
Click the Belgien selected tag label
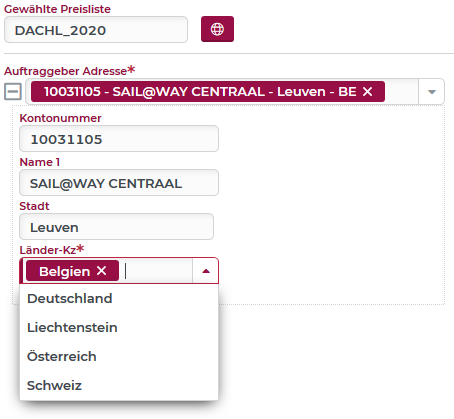[x=65, y=271]
